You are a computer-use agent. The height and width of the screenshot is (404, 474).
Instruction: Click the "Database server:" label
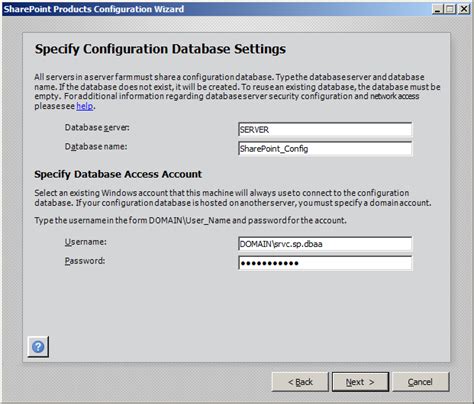click(x=97, y=128)
